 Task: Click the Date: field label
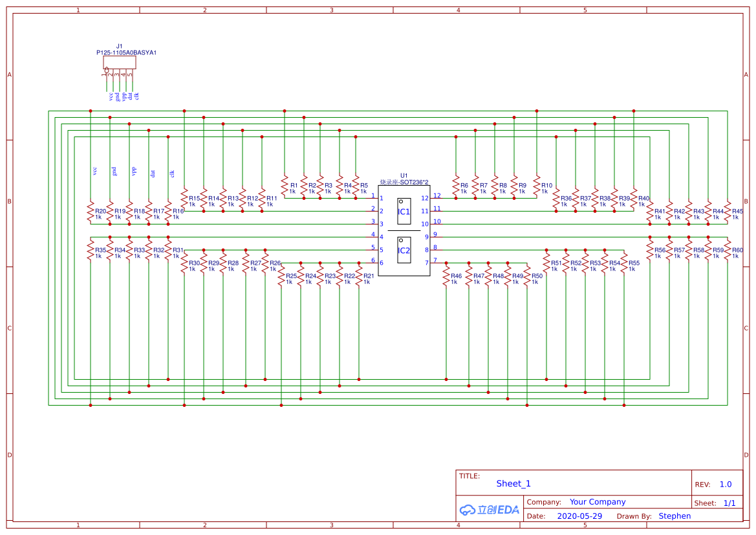click(x=536, y=516)
